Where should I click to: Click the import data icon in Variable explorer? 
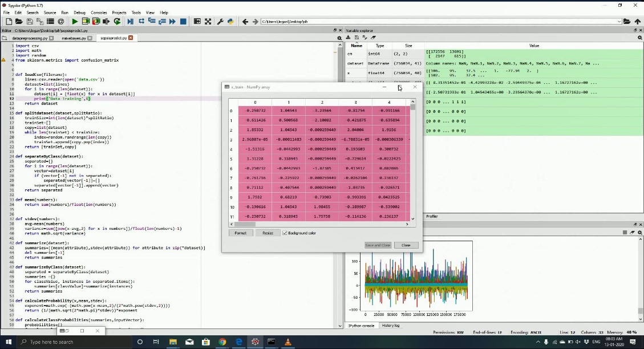click(x=349, y=38)
